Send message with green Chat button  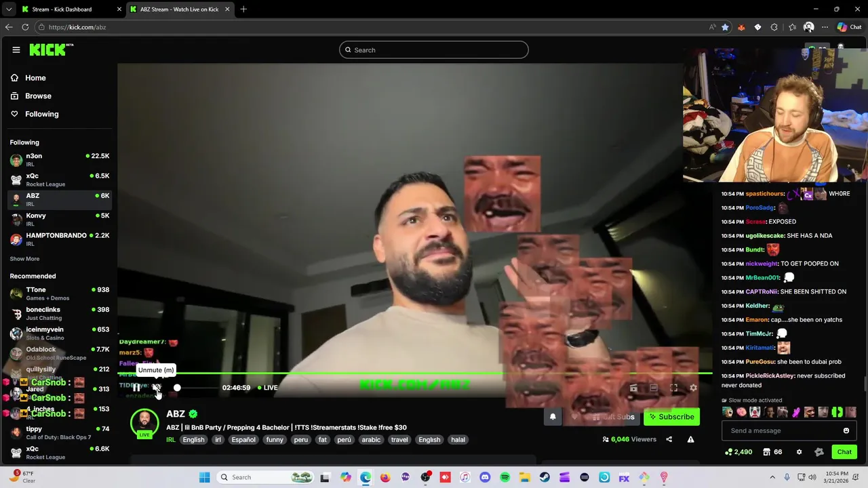pos(844,452)
